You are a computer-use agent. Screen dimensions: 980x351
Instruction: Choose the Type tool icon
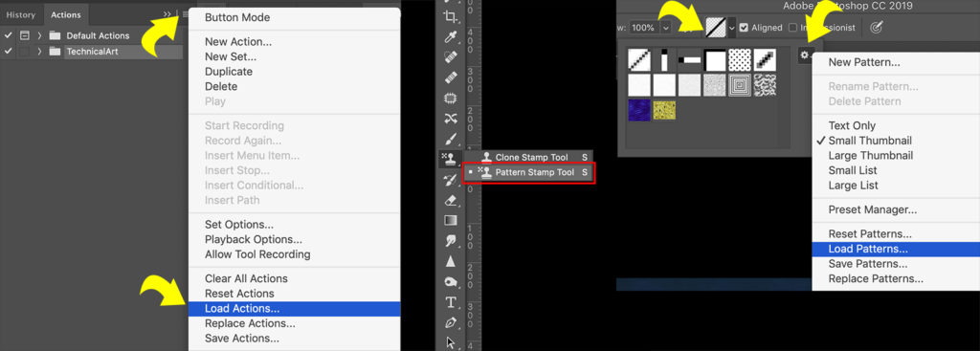(450, 302)
